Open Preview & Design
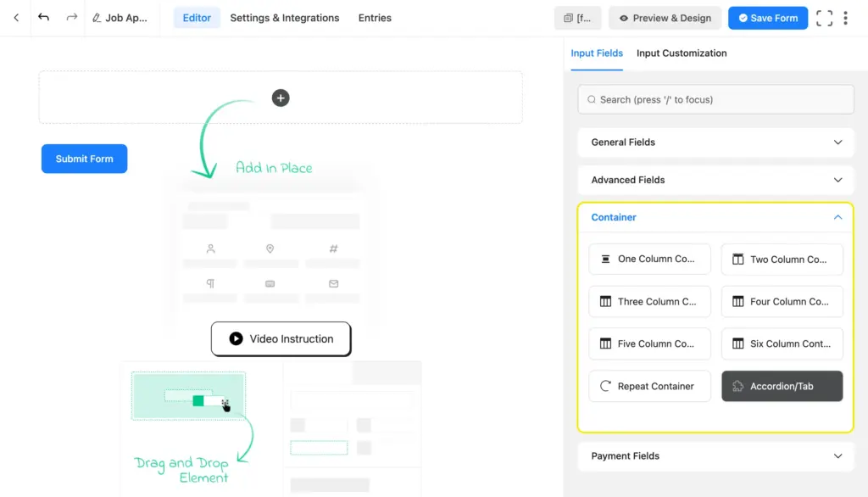Screen dimensions: 868x497 point(665,17)
